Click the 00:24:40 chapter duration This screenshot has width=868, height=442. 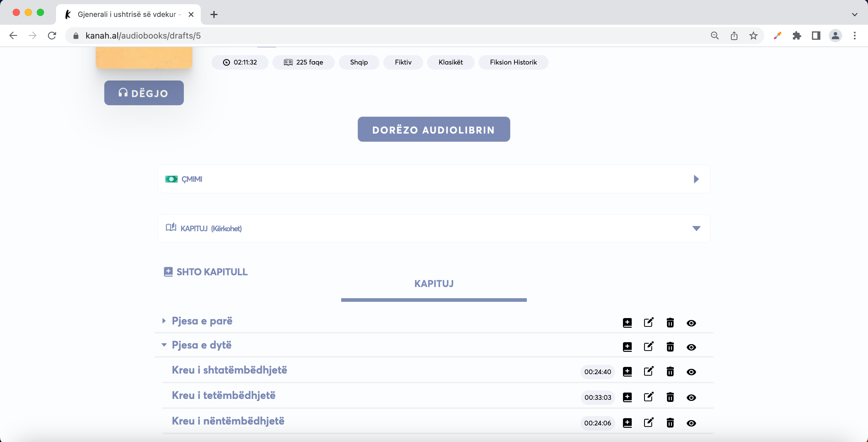click(597, 371)
